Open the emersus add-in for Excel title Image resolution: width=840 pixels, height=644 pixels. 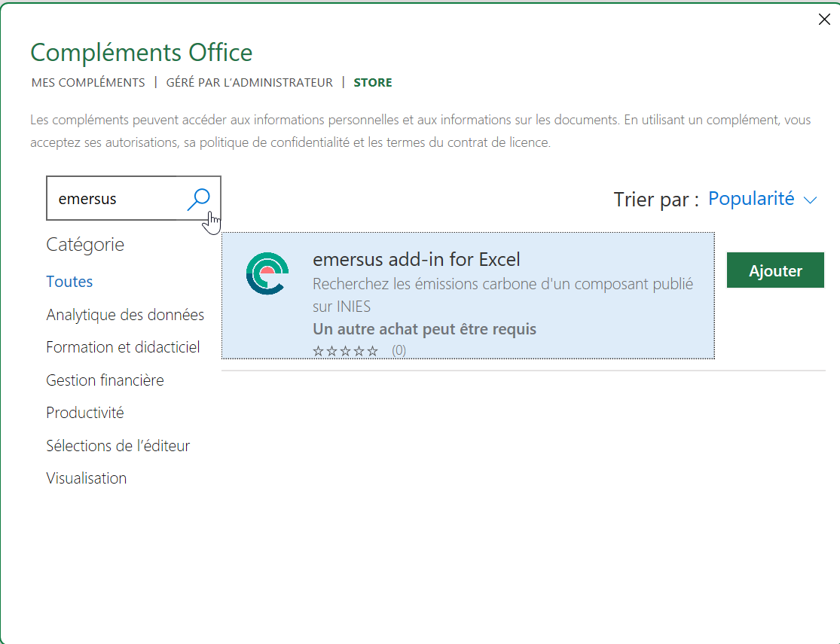(417, 259)
